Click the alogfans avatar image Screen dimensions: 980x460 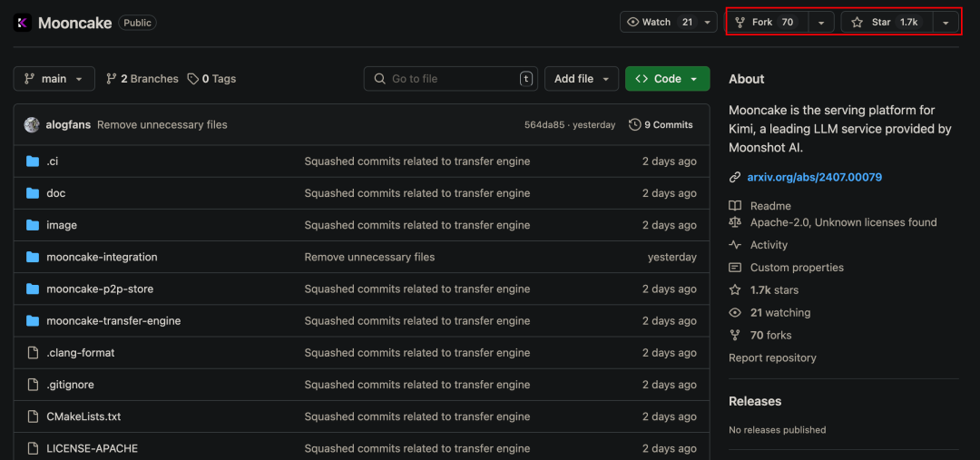click(32, 125)
